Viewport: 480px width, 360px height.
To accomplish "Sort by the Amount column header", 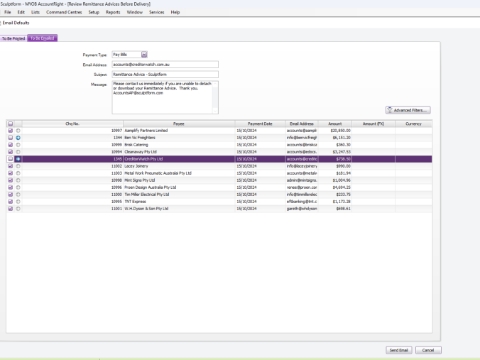I will point(335,124).
